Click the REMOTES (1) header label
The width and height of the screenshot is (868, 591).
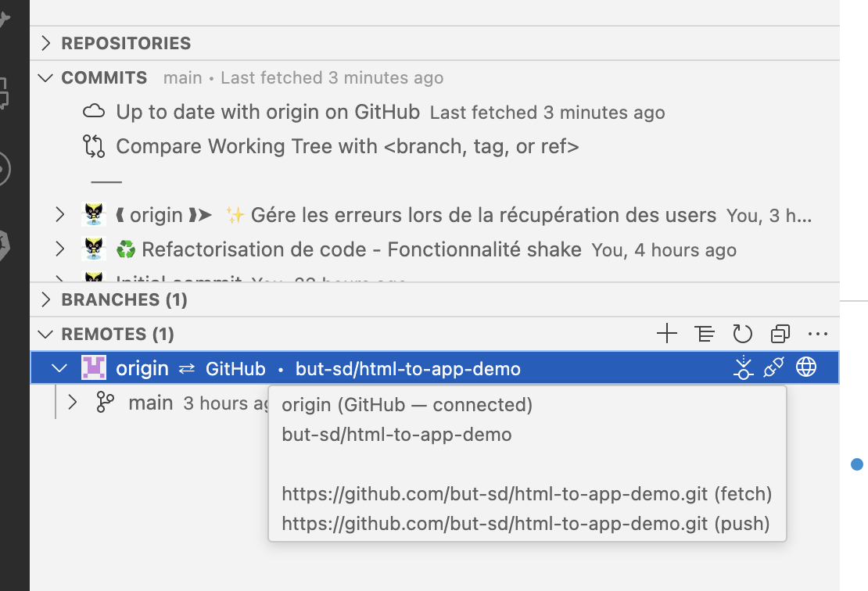point(118,335)
